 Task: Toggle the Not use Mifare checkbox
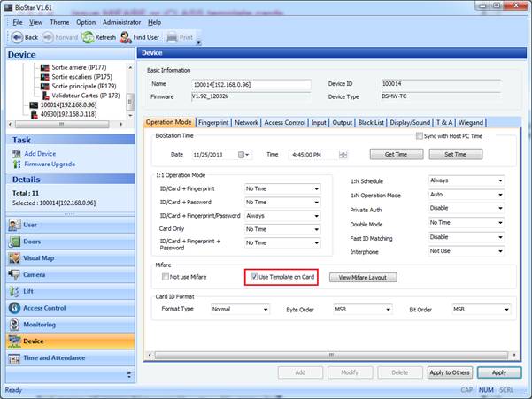(x=165, y=277)
